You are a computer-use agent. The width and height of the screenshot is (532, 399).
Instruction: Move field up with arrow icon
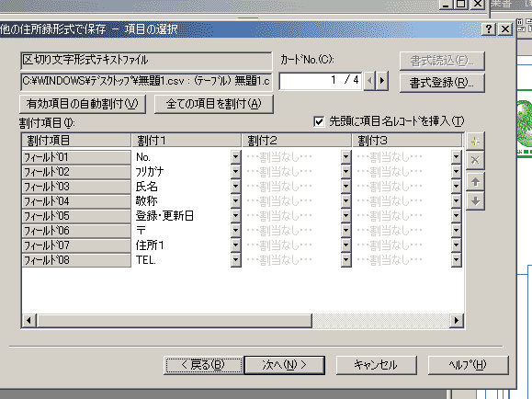[475, 182]
